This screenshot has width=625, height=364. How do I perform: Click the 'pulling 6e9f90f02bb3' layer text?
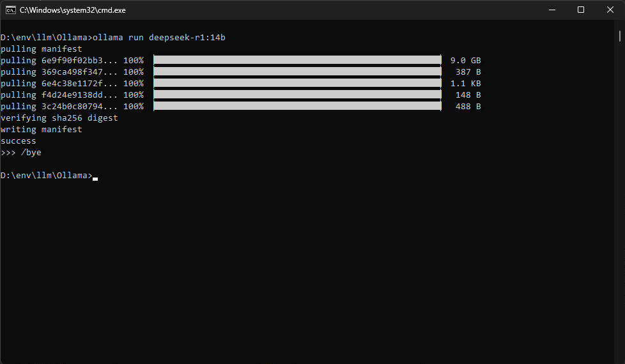pos(59,61)
